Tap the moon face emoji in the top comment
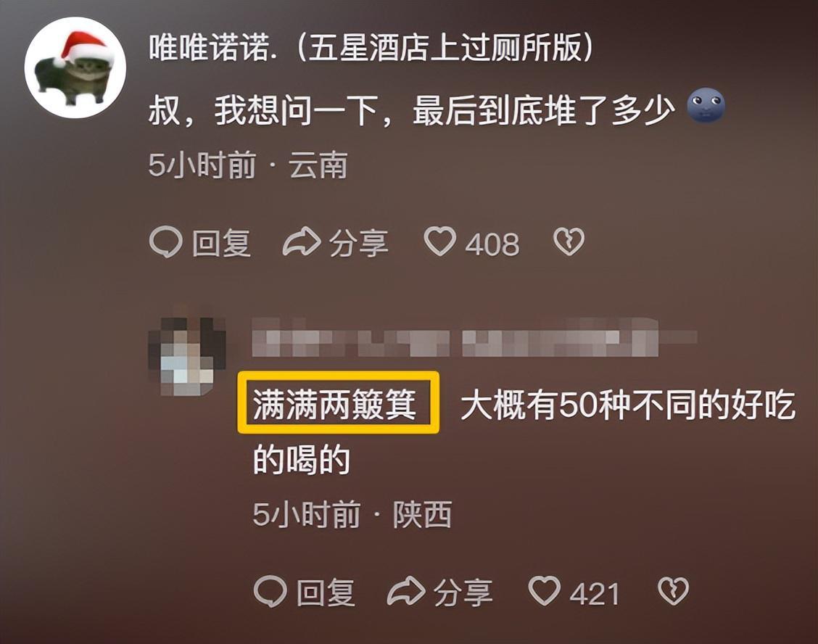The image size is (818, 644). 706,106
